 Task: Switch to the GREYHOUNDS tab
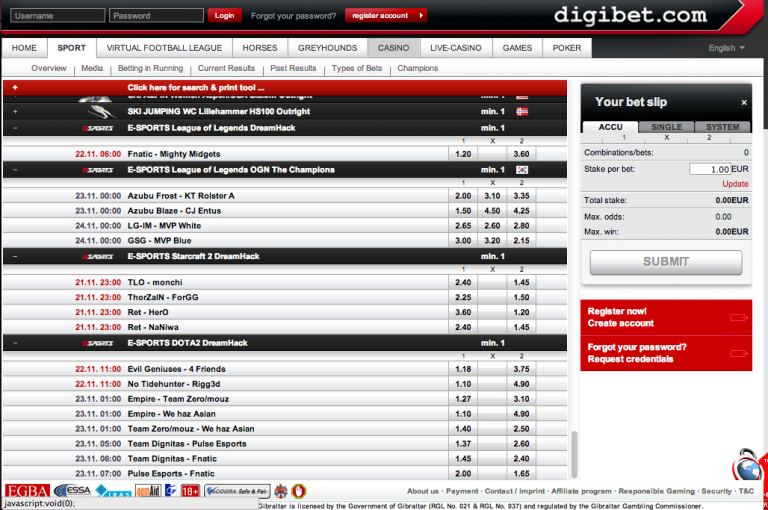click(327, 48)
